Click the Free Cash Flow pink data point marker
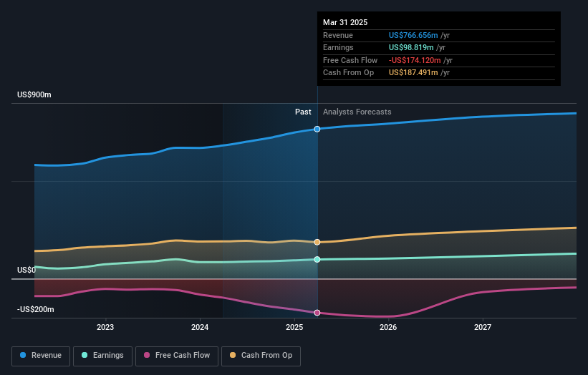Image resolution: width=588 pixels, height=375 pixels. [x=317, y=313]
